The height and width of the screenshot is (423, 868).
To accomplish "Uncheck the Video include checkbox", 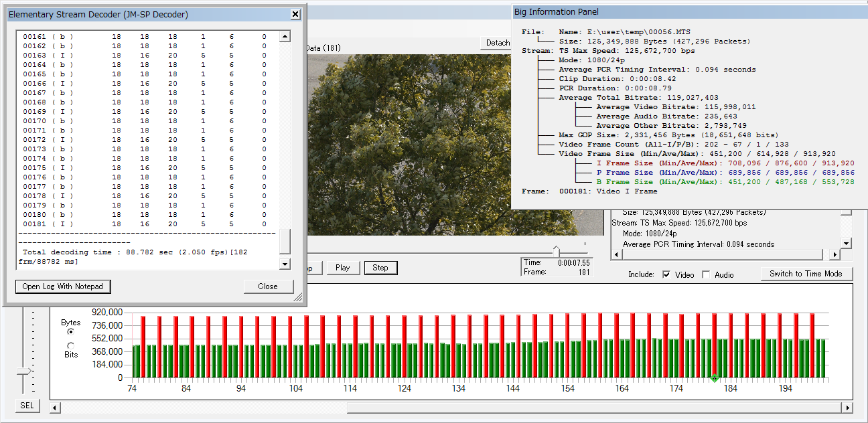I will [666, 274].
